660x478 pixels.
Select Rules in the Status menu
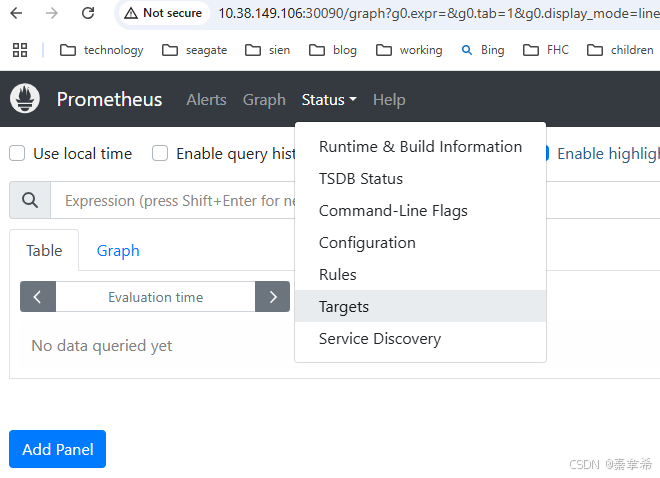(x=420, y=274)
